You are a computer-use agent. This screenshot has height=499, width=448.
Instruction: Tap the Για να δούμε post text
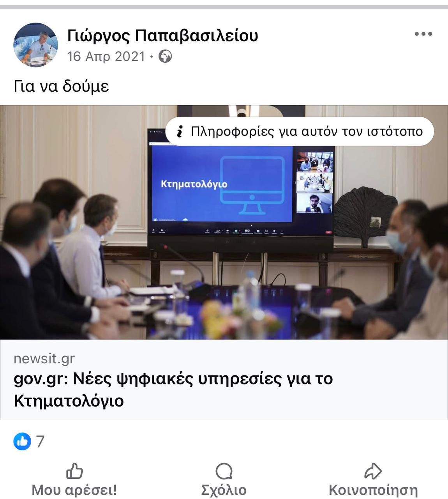pyautogui.click(x=61, y=86)
